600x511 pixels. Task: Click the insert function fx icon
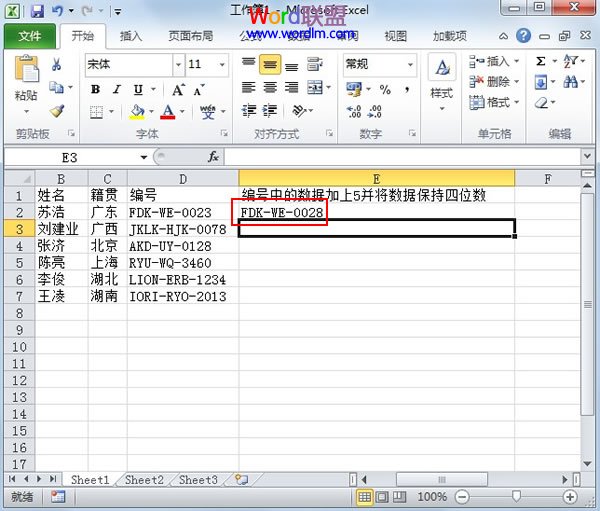point(213,157)
